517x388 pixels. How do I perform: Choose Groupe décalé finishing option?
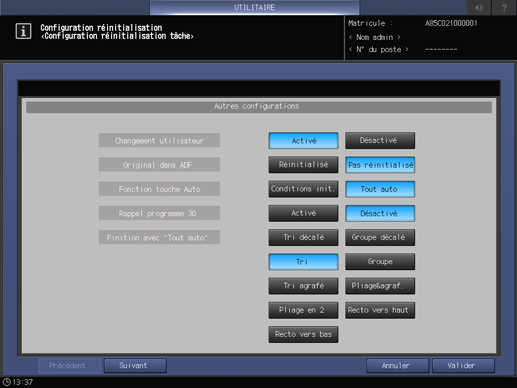[380, 237]
